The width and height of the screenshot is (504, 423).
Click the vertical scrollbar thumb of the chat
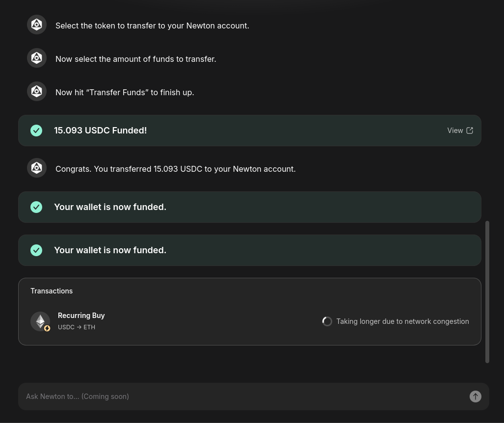tap(487, 292)
